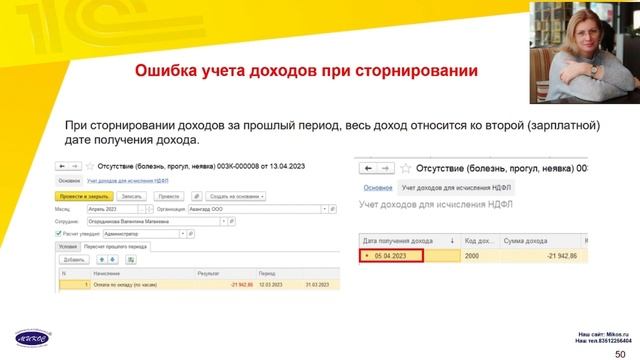This screenshot has width=640, height=360.
Task: Open the Сотрудник dropdown arrow
Action: pyautogui.click(x=224, y=221)
